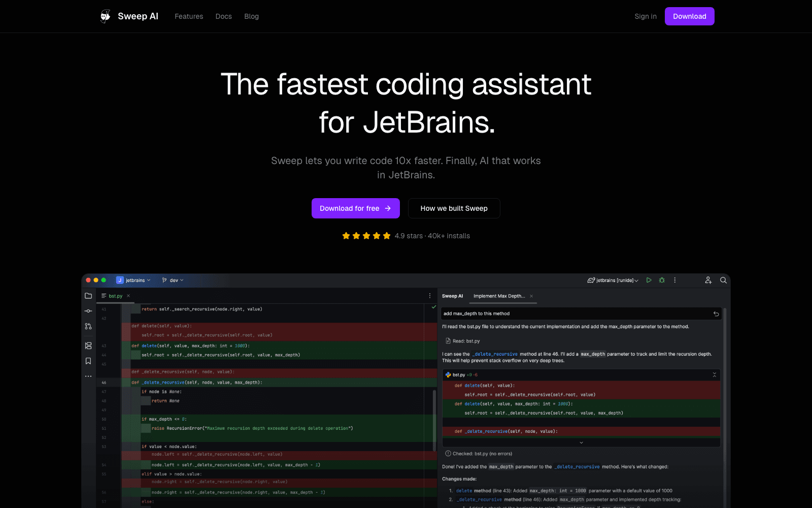Expand the jetbrains [runIde] run configuration dropdown
The image size is (812, 508).
click(x=613, y=280)
